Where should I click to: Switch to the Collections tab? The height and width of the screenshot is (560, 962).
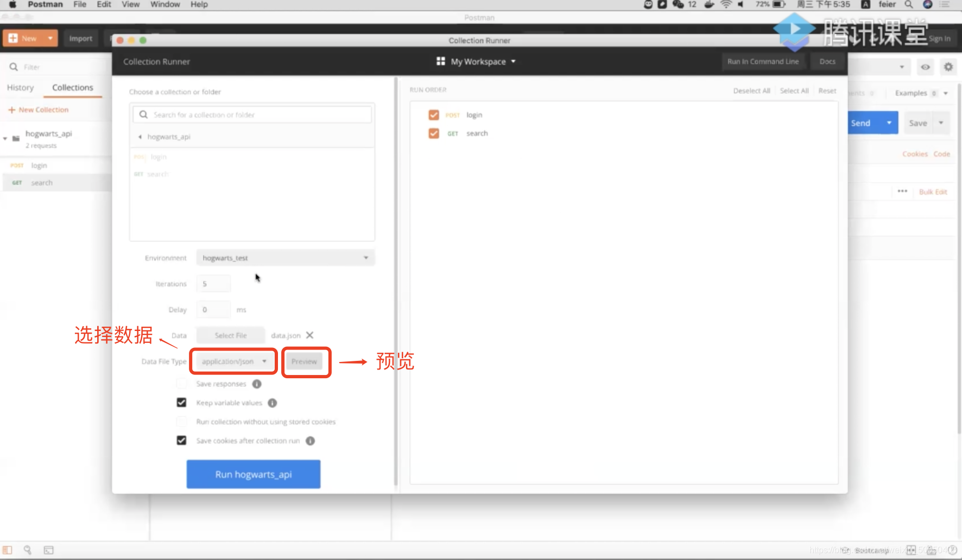point(73,87)
